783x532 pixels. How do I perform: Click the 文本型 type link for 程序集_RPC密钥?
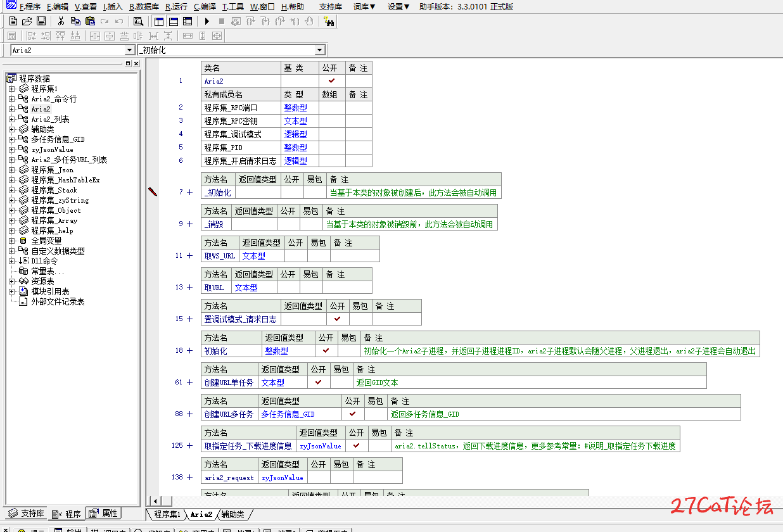(x=295, y=121)
